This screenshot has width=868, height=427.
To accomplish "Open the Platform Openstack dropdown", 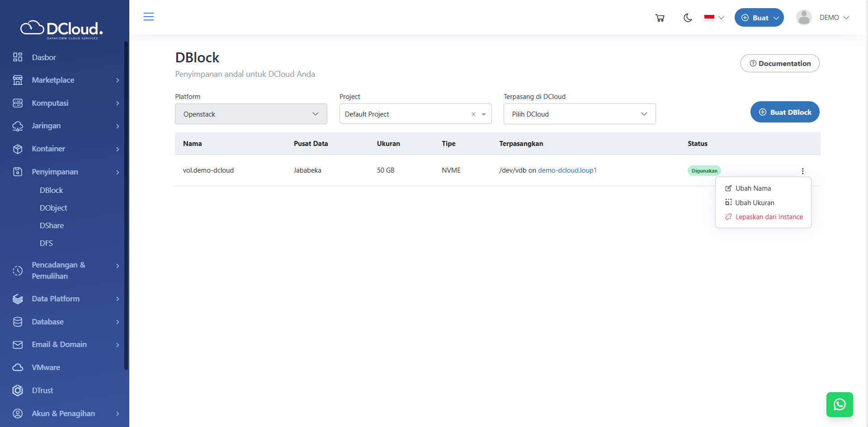I will (251, 114).
